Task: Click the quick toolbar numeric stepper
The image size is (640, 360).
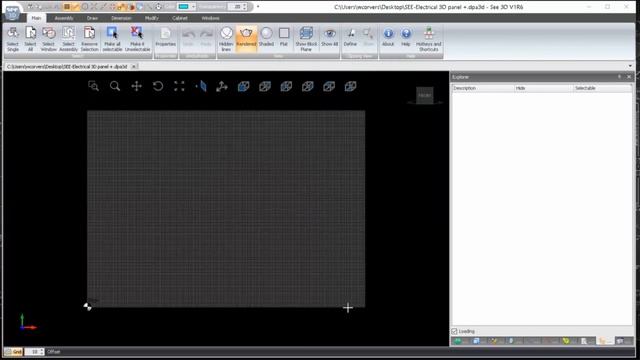Action: (244, 7)
